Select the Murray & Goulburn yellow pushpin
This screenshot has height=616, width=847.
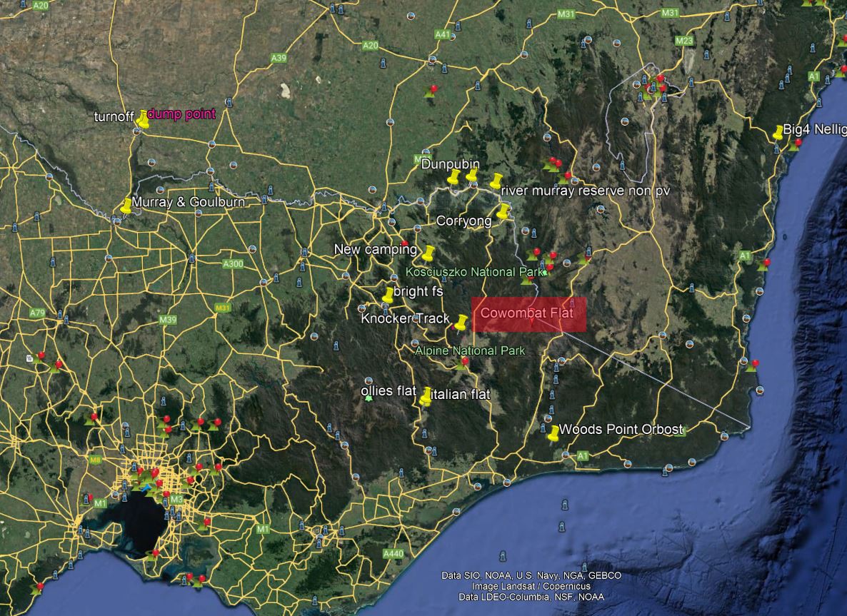pos(126,206)
